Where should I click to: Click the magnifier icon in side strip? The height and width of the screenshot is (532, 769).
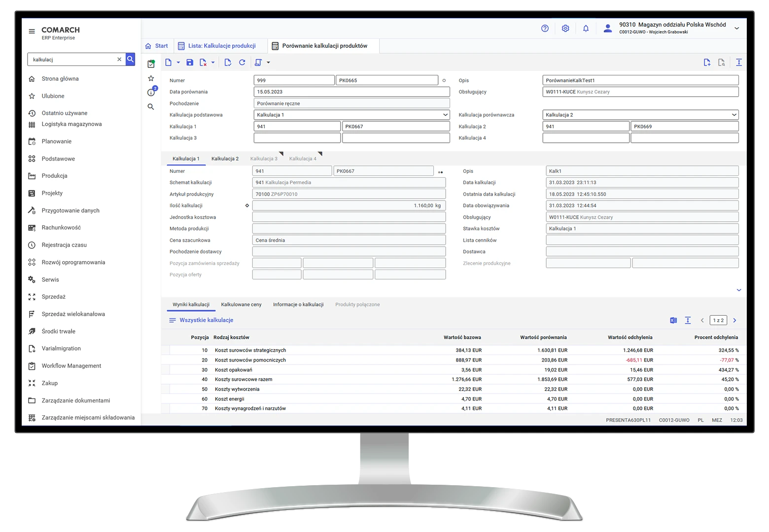pyautogui.click(x=151, y=107)
